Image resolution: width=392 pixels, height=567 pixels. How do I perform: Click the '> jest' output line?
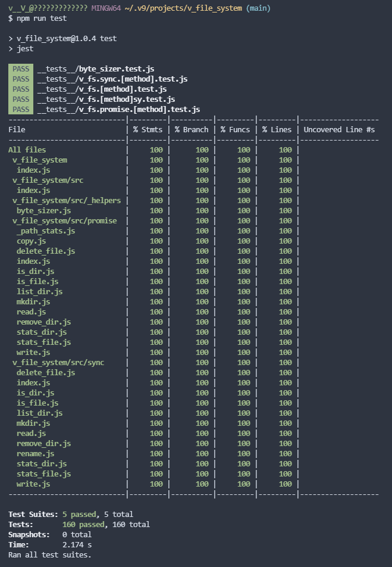click(x=21, y=48)
